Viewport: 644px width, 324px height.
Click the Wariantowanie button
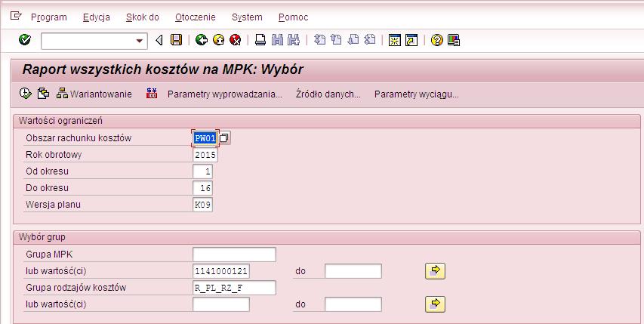pyautogui.click(x=94, y=94)
